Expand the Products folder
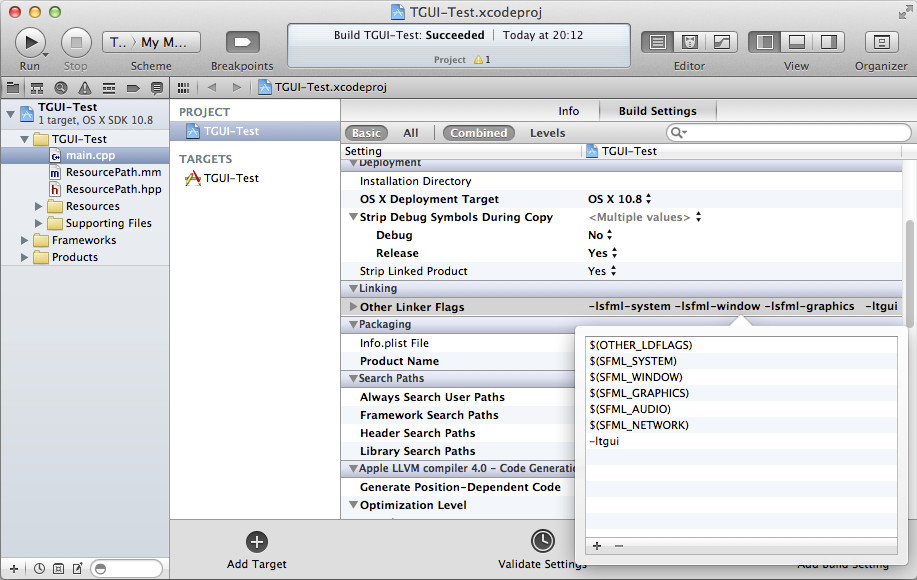 [24, 257]
